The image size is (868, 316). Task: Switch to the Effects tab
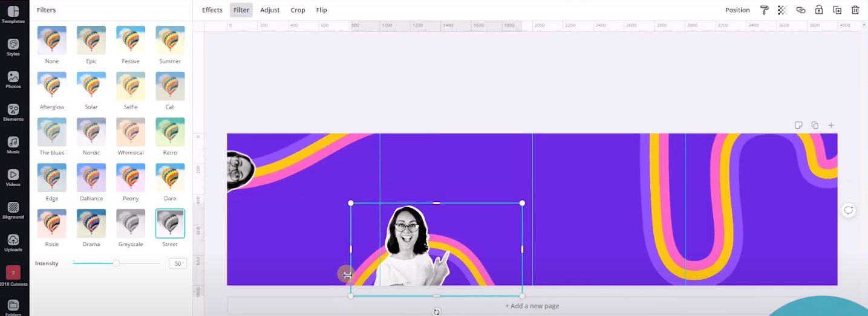point(212,10)
